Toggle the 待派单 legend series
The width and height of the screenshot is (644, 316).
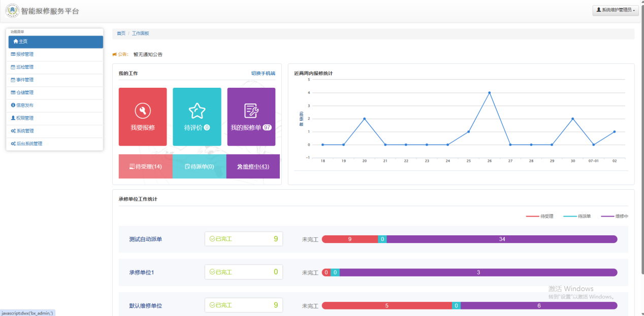point(577,216)
